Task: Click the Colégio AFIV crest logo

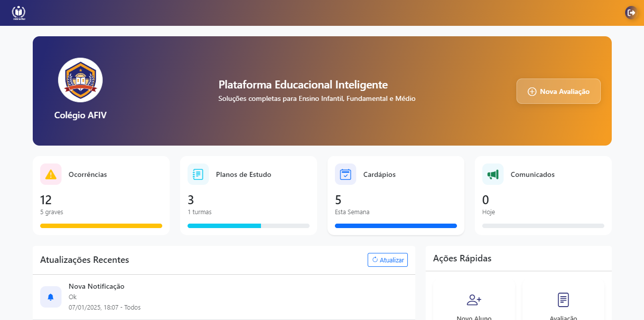Action: [x=80, y=80]
